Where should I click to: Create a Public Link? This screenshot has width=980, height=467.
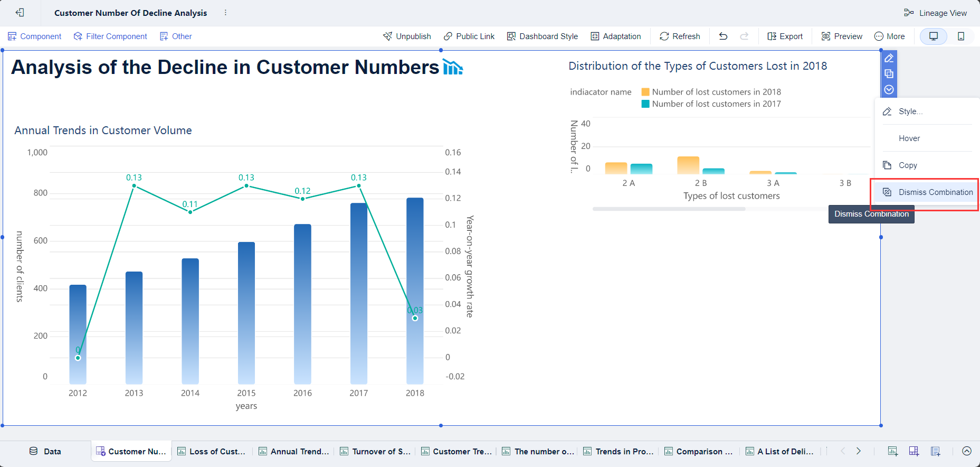click(469, 36)
